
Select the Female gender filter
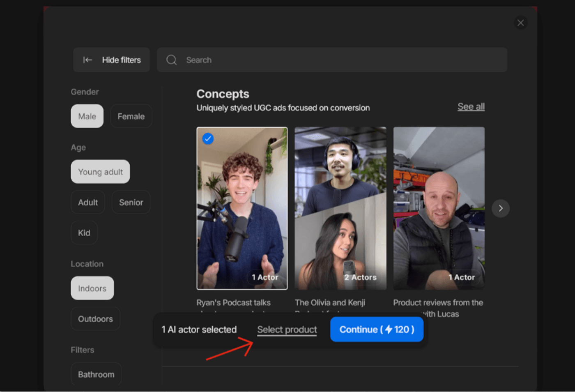pyautogui.click(x=131, y=116)
